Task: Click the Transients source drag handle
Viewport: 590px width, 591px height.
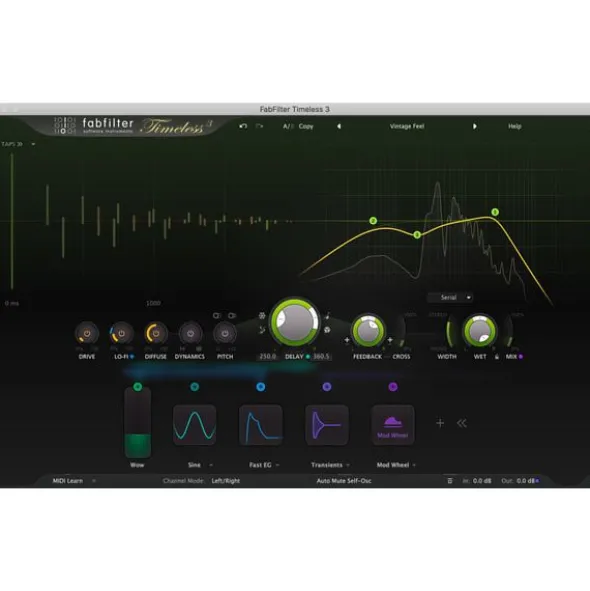Action: [327, 387]
